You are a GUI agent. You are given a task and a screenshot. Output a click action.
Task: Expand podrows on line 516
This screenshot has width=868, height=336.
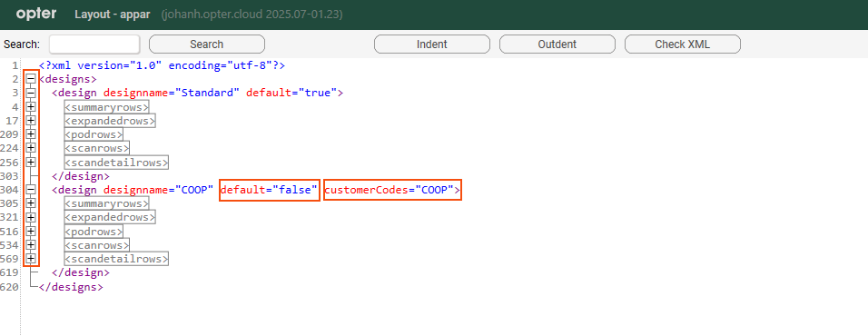click(x=31, y=231)
